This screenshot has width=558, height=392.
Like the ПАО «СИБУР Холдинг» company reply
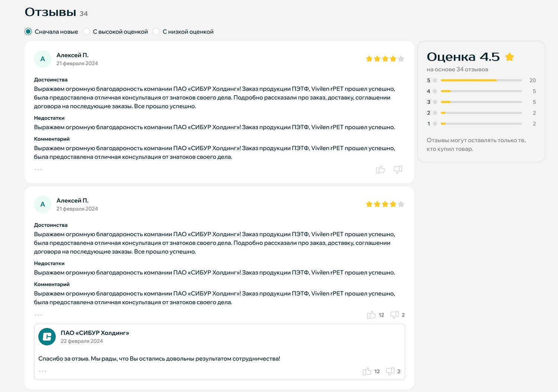pos(367,371)
